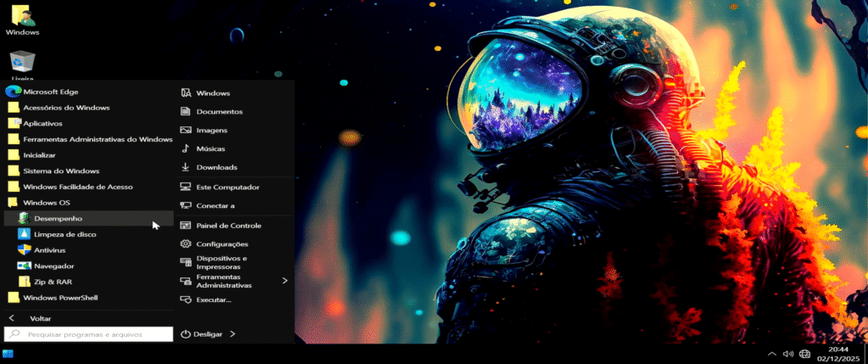Viewport: 868px width, 364px height.
Task: Open the Desligar power options arrow
Action: pyautogui.click(x=232, y=334)
